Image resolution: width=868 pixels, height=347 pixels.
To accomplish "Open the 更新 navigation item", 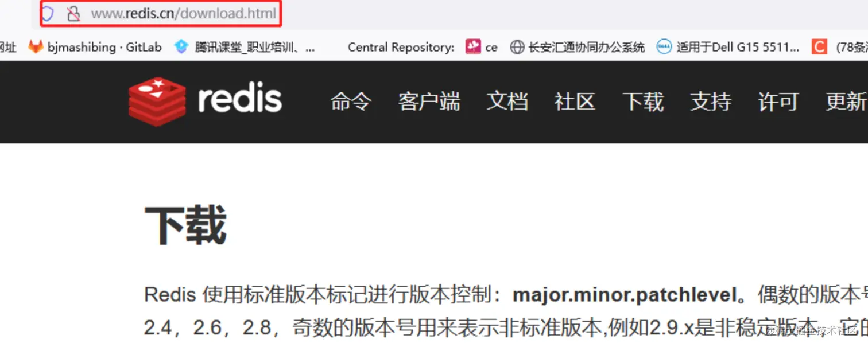I will [x=846, y=102].
